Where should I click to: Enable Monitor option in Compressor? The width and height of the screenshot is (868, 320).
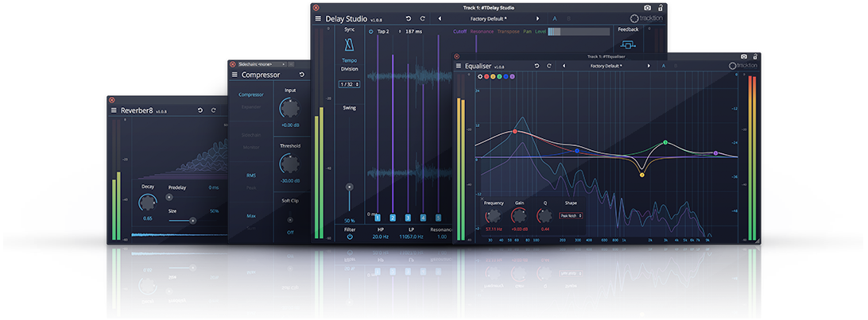coord(250,147)
